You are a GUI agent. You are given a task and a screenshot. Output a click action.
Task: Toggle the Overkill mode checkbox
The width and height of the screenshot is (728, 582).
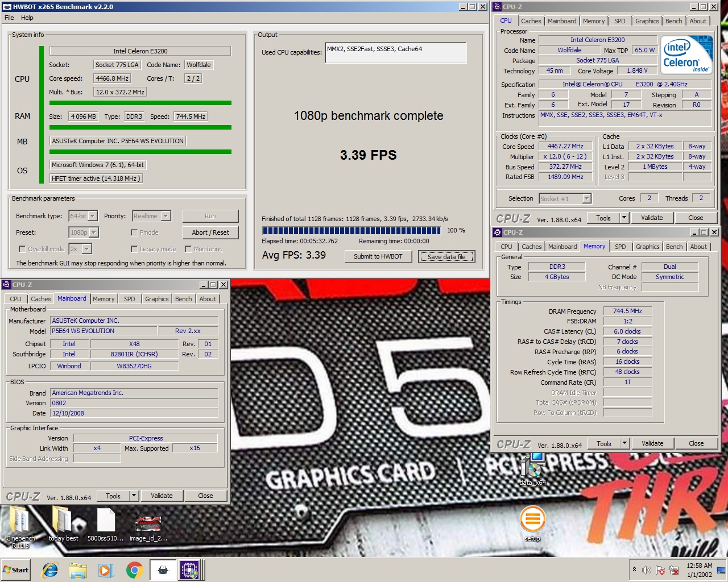click(22, 249)
